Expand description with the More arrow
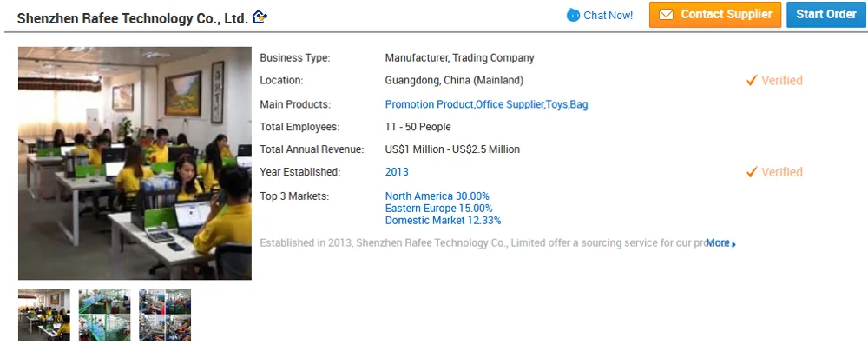The height and width of the screenshot is (345, 868). (734, 244)
